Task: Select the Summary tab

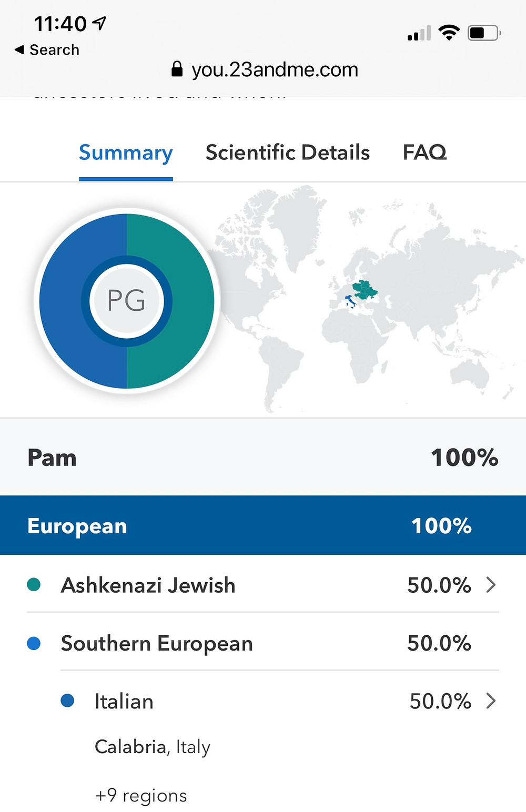Action: [x=126, y=153]
